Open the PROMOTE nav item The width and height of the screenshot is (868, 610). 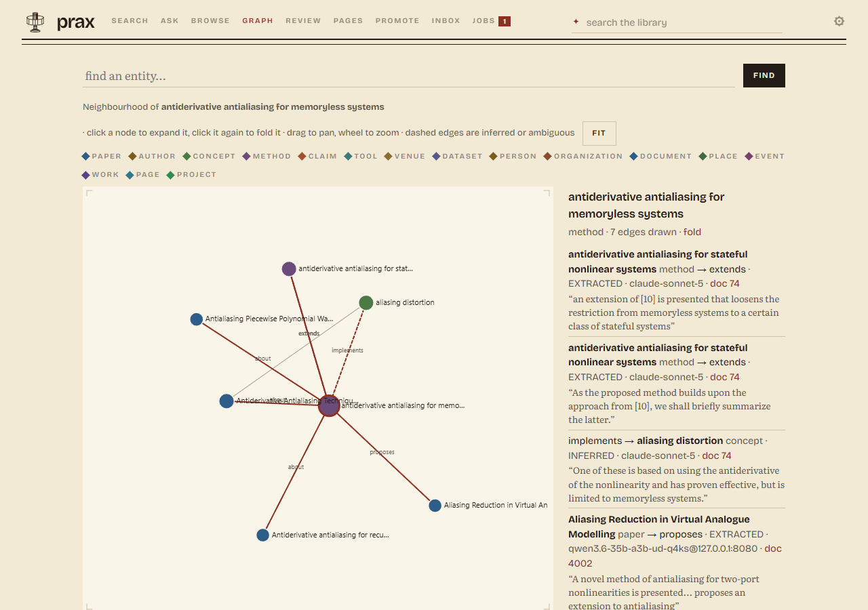click(x=397, y=21)
